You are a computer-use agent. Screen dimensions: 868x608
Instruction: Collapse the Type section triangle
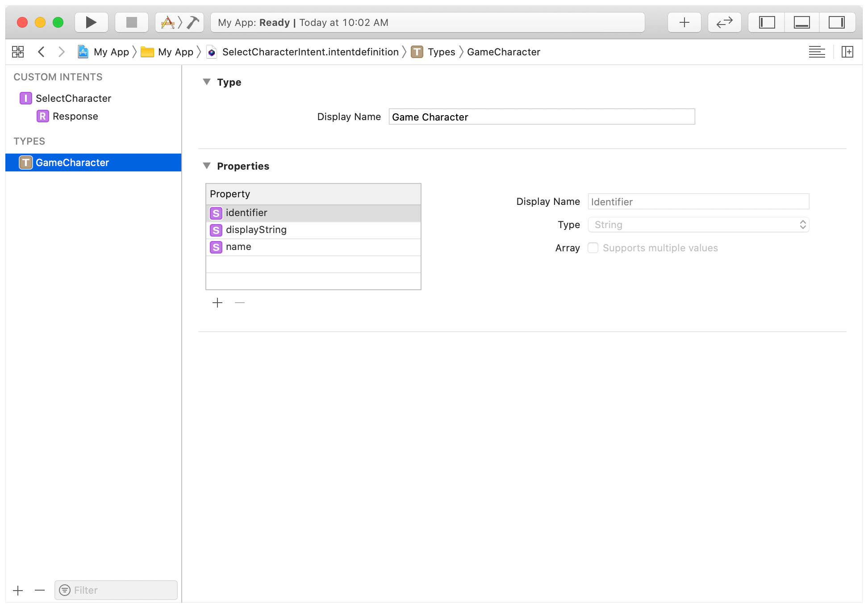[207, 82]
